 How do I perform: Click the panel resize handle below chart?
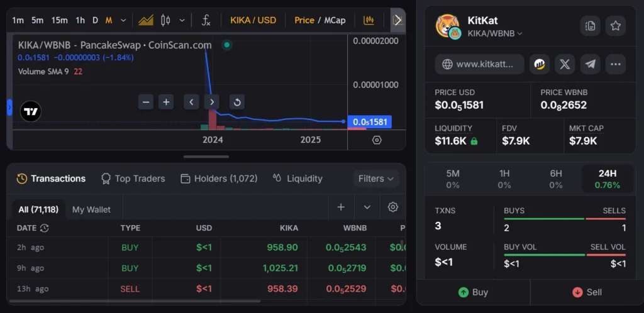pyautogui.click(x=206, y=156)
